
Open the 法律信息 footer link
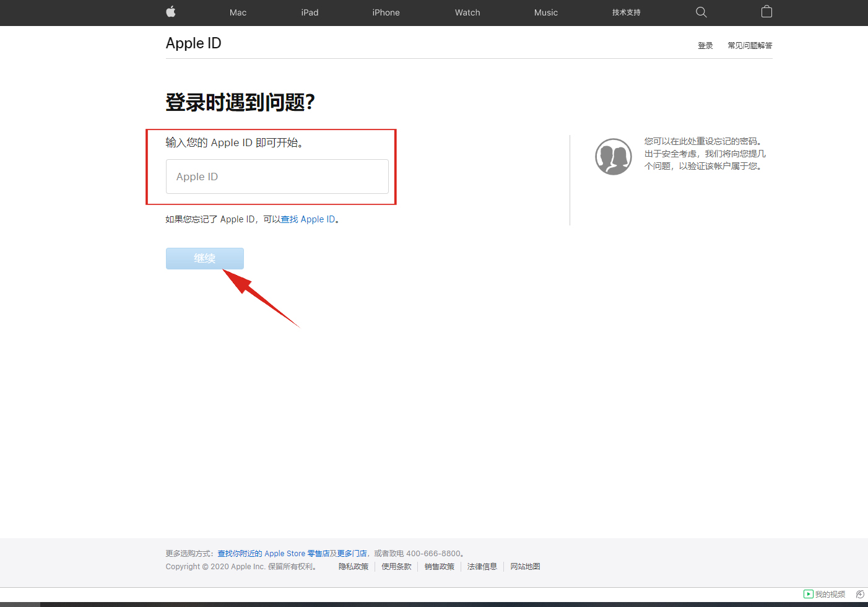(x=482, y=567)
